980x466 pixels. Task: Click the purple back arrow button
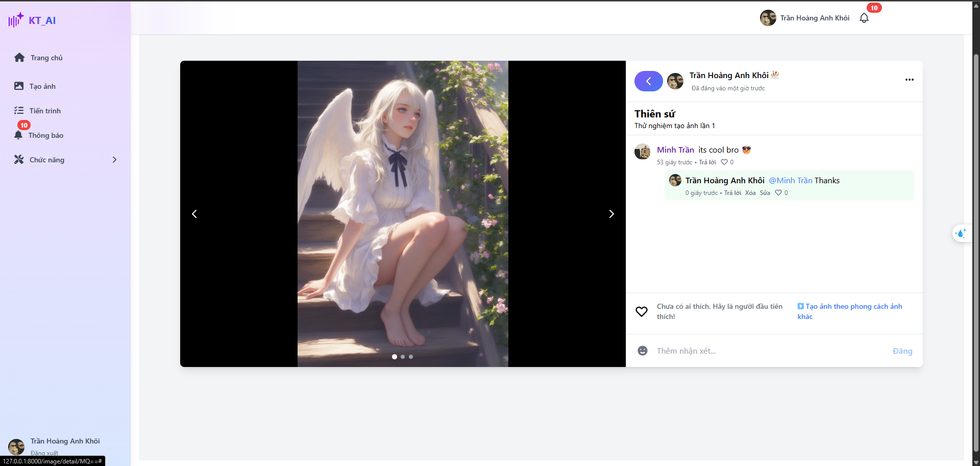tap(648, 81)
